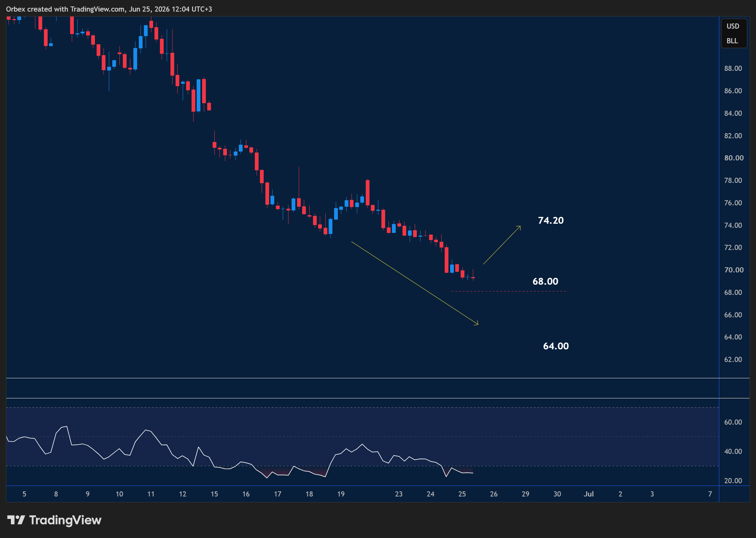The height and width of the screenshot is (538, 756).
Task: Click date 17 on time axis
Action: (278, 494)
